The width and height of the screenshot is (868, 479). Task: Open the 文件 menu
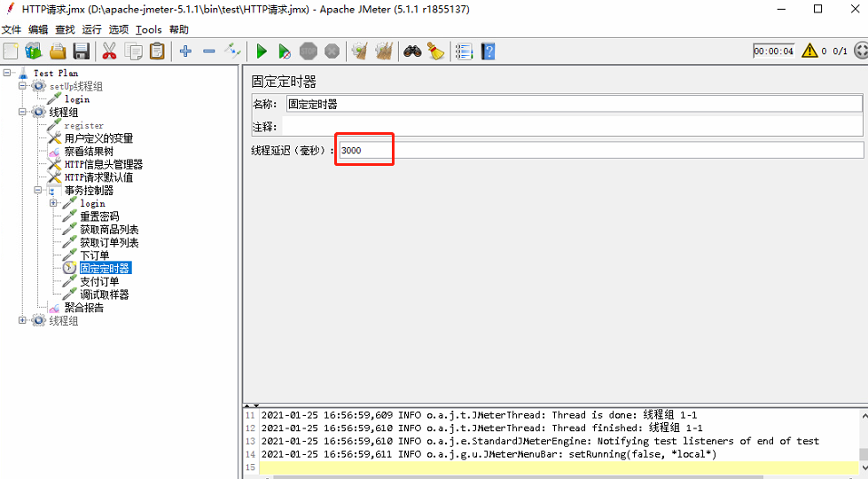(12, 29)
